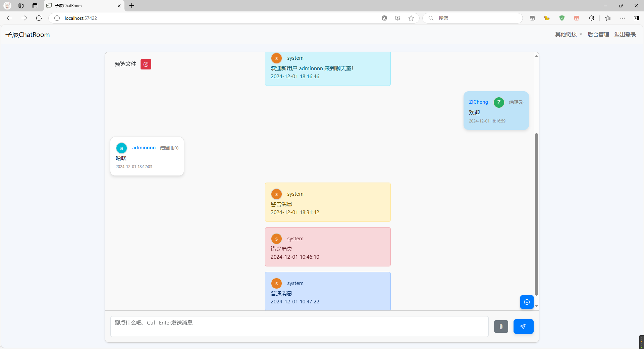Viewport: 644px width, 349px height.
Task: Toggle browser sidebar panel icon
Action: click(637, 18)
